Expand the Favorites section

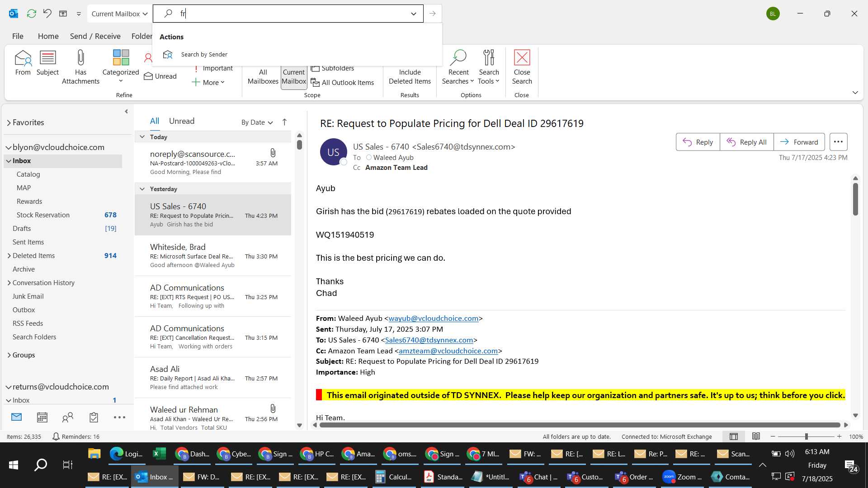pyautogui.click(x=9, y=122)
